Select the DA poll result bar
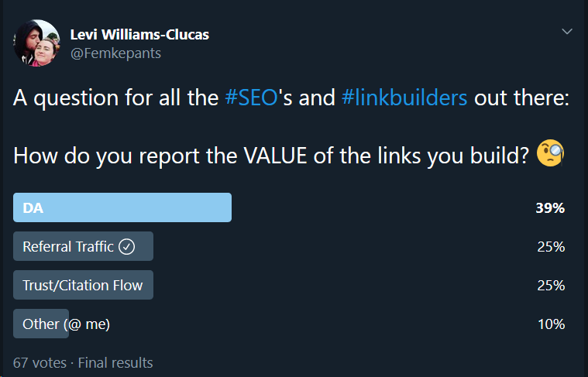588x377 pixels. click(122, 207)
